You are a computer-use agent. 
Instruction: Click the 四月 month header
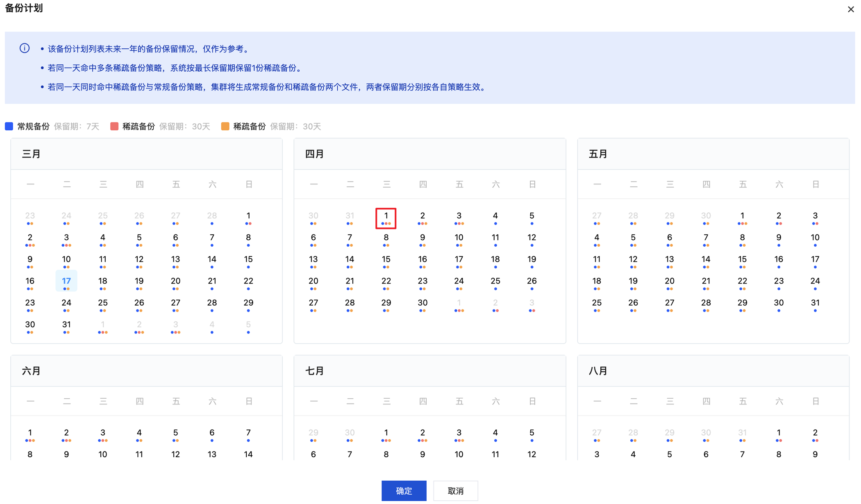coord(315,154)
